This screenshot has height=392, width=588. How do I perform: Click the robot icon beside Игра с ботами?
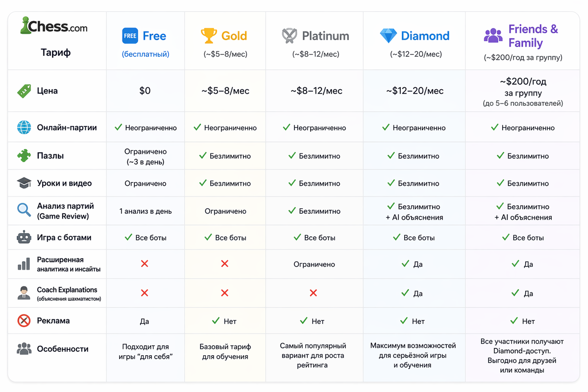(24, 238)
